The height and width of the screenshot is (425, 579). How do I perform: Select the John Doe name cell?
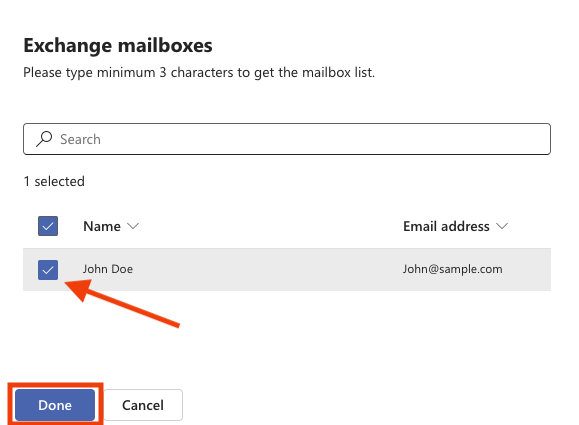pyautogui.click(x=107, y=269)
